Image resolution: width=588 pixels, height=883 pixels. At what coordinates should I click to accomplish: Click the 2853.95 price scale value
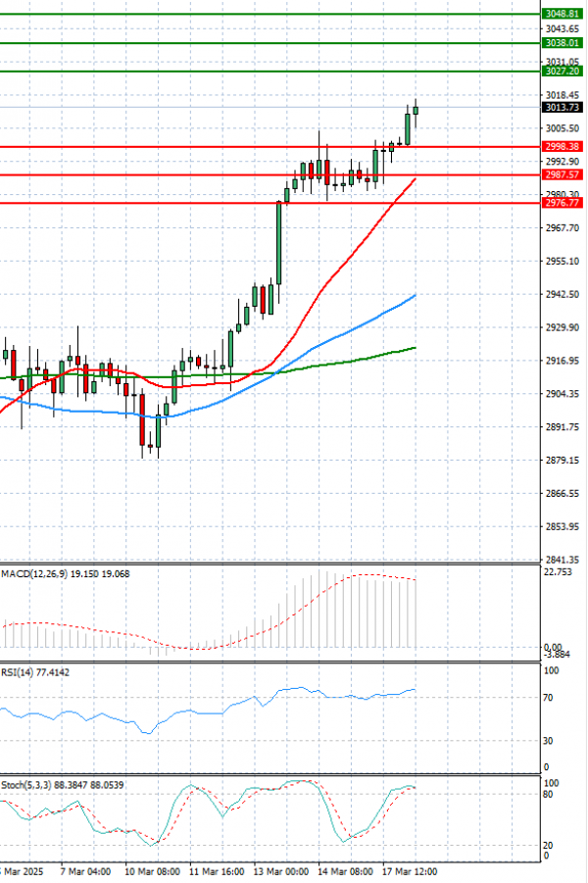[x=563, y=526]
